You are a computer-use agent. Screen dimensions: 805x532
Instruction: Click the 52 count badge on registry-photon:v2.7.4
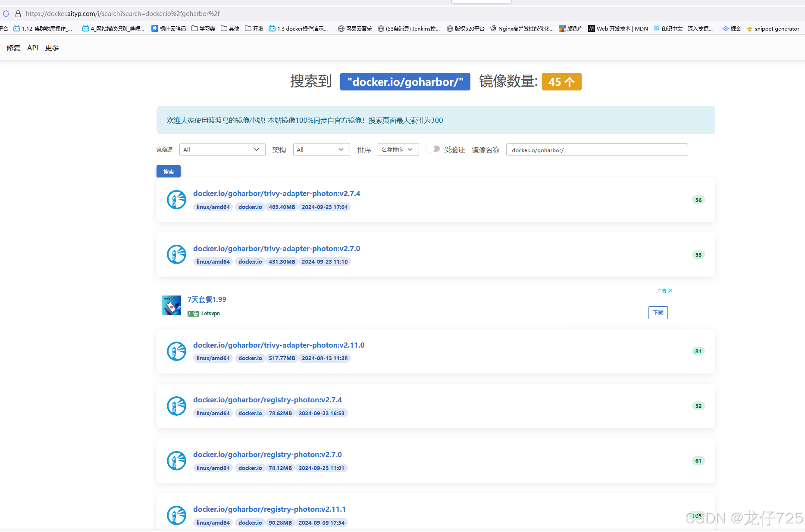(699, 406)
